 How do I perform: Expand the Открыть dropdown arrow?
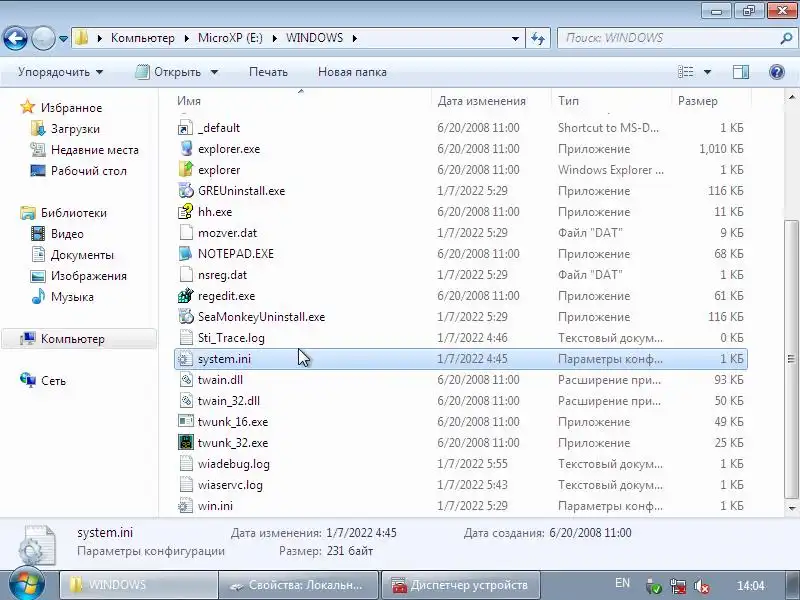tap(214, 72)
